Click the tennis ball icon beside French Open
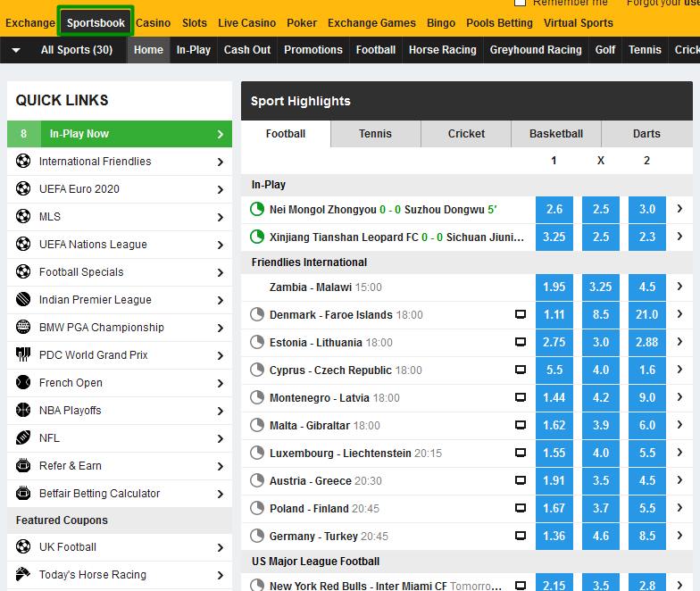This screenshot has height=591, width=700. pos(23,383)
